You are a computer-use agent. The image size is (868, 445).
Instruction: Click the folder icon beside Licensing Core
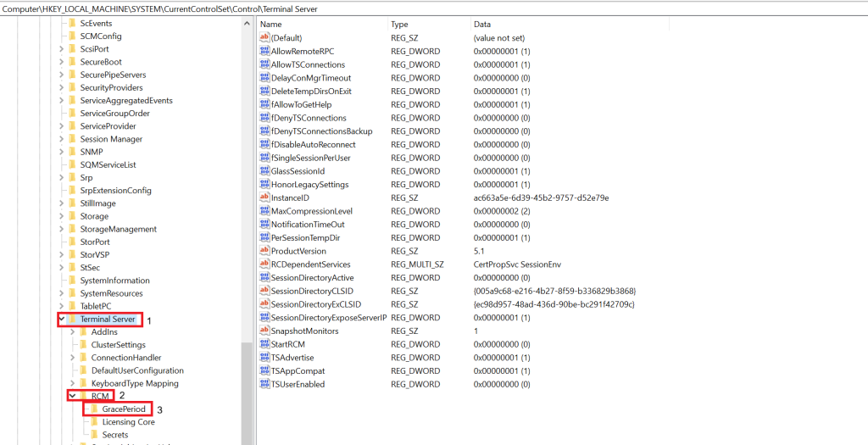tap(94, 422)
